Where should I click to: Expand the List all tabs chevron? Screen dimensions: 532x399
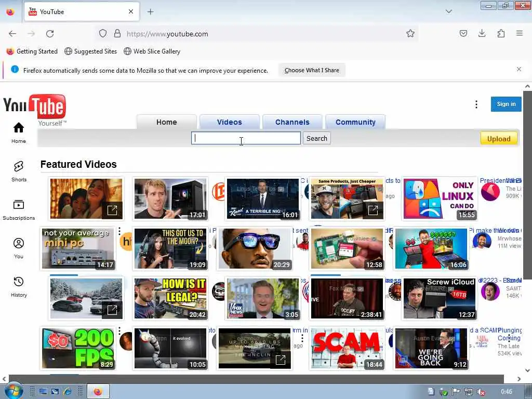tap(448, 11)
